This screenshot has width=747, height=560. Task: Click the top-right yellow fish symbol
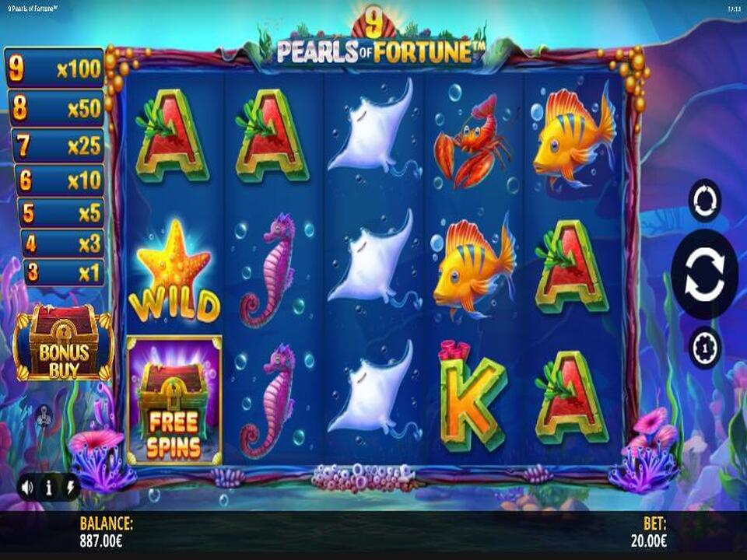coord(572,135)
